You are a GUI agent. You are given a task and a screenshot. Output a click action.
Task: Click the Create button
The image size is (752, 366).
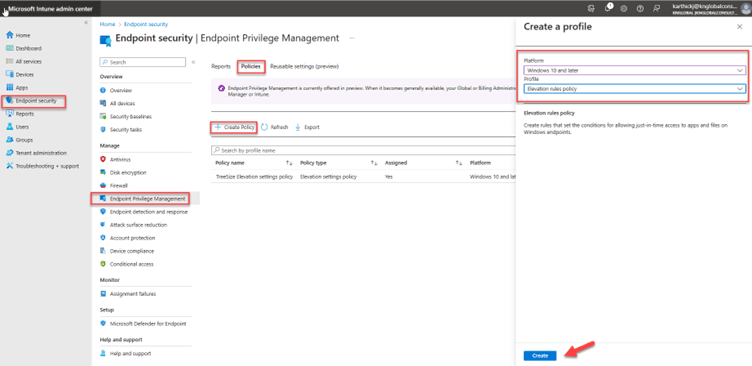540,355
